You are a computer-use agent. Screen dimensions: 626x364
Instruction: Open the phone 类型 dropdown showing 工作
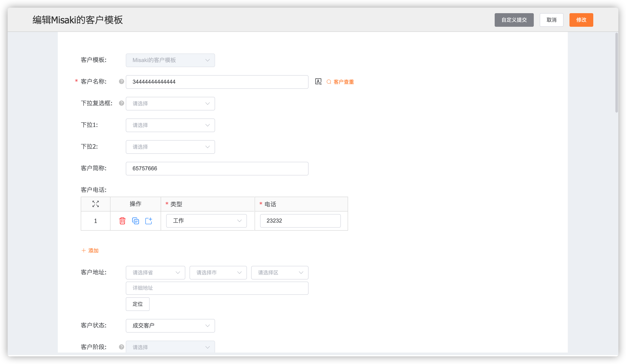[x=206, y=221]
